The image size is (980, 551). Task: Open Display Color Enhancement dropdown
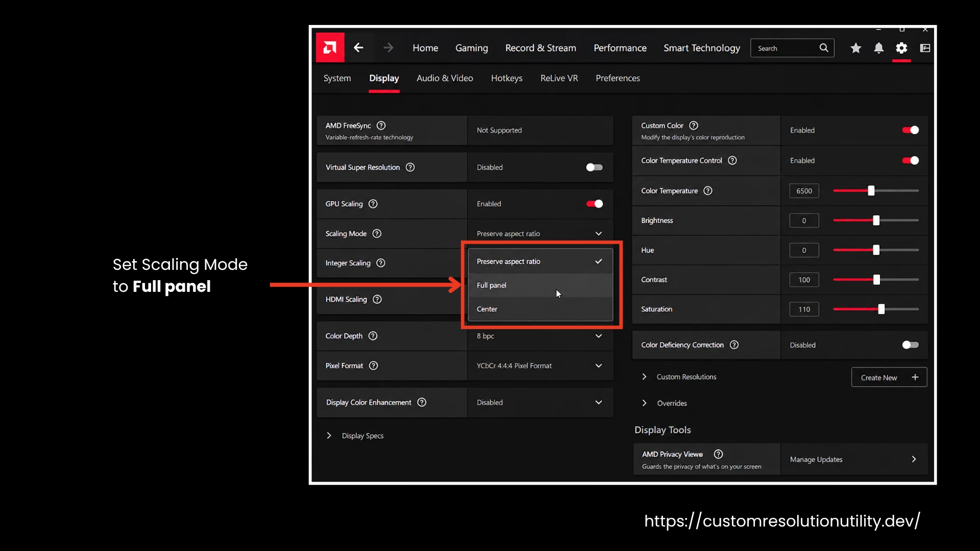(x=540, y=403)
